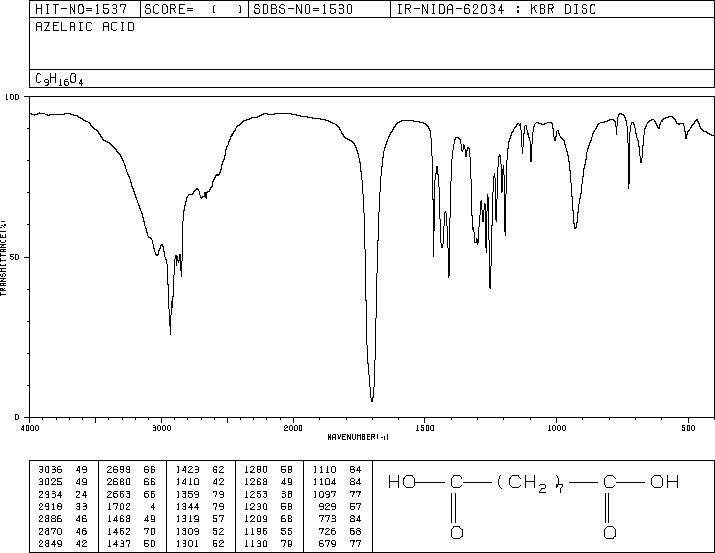The height and width of the screenshot is (553, 715).
Task: Click the 0 tick on transmittance axis
Action: (17, 417)
